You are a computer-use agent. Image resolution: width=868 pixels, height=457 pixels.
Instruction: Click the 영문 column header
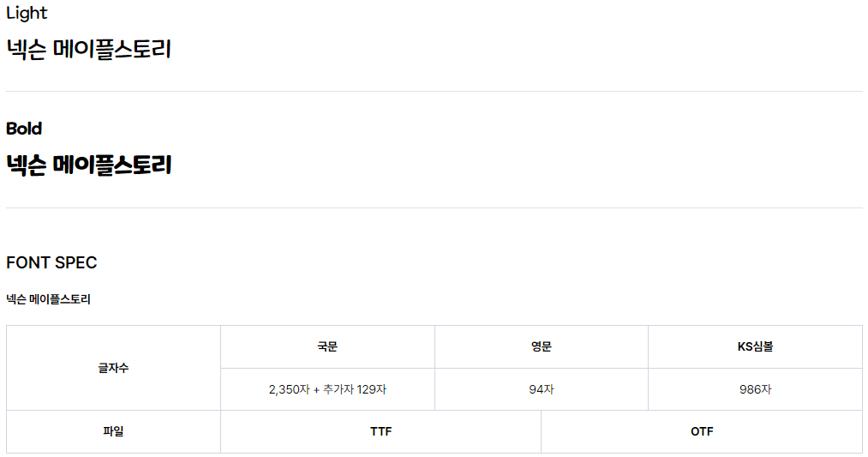point(542,346)
